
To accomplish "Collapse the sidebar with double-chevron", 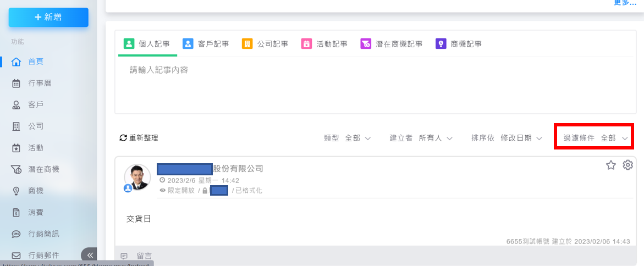I will point(90,255).
